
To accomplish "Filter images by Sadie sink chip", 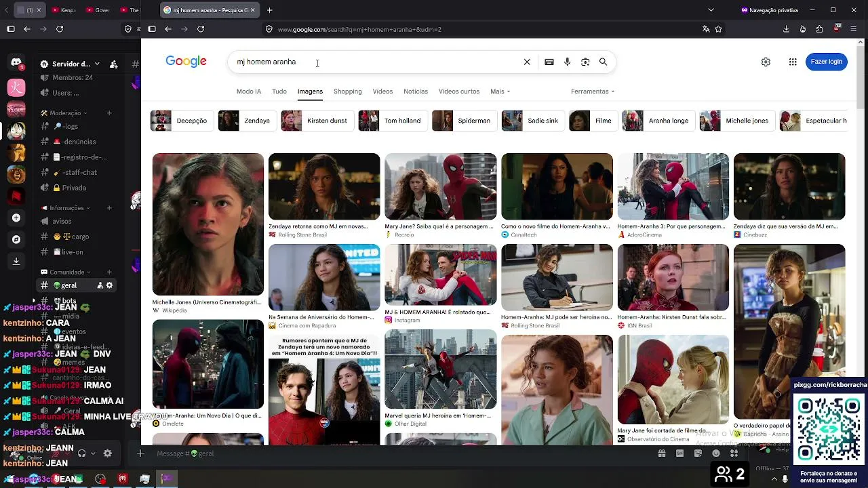I will click(533, 121).
